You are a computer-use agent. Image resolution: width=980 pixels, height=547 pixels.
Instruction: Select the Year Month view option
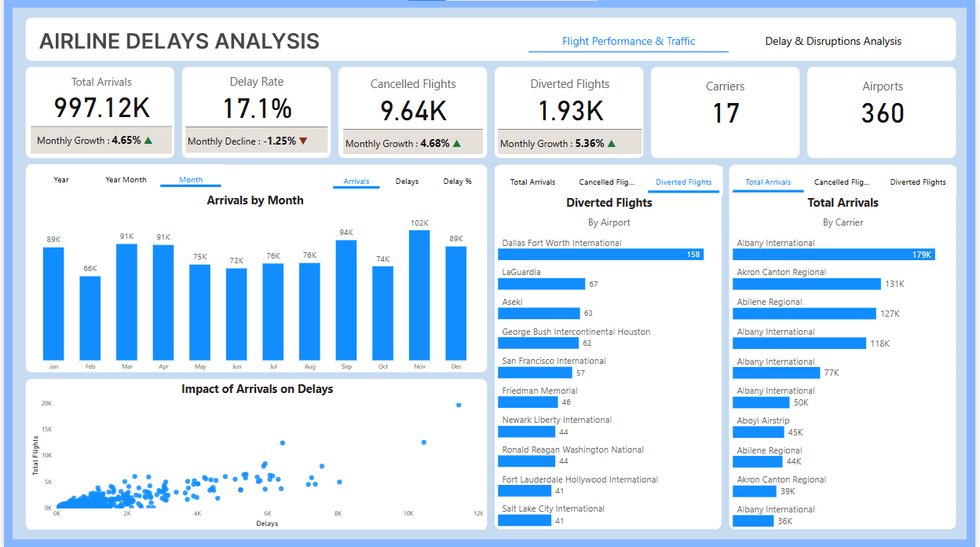pos(126,180)
